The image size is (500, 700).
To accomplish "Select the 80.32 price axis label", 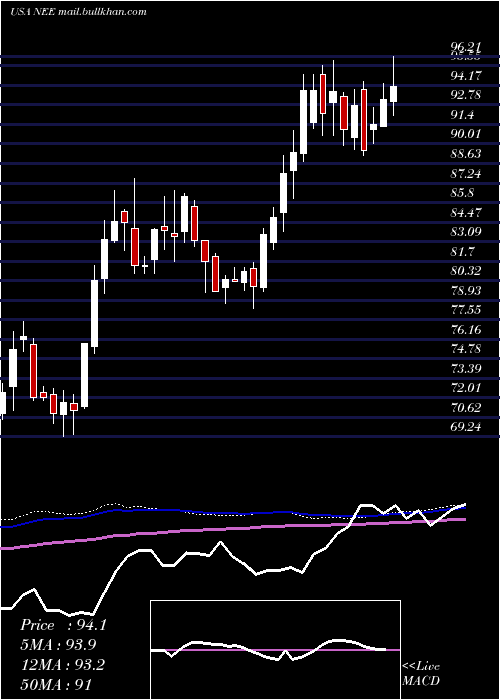I will (466, 271).
